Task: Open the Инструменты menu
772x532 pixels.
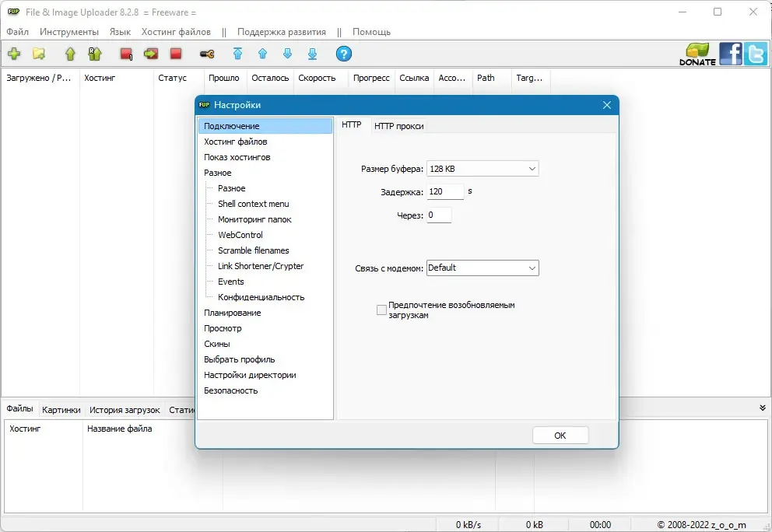Action: pyautogui.click(x=69, y=32)
